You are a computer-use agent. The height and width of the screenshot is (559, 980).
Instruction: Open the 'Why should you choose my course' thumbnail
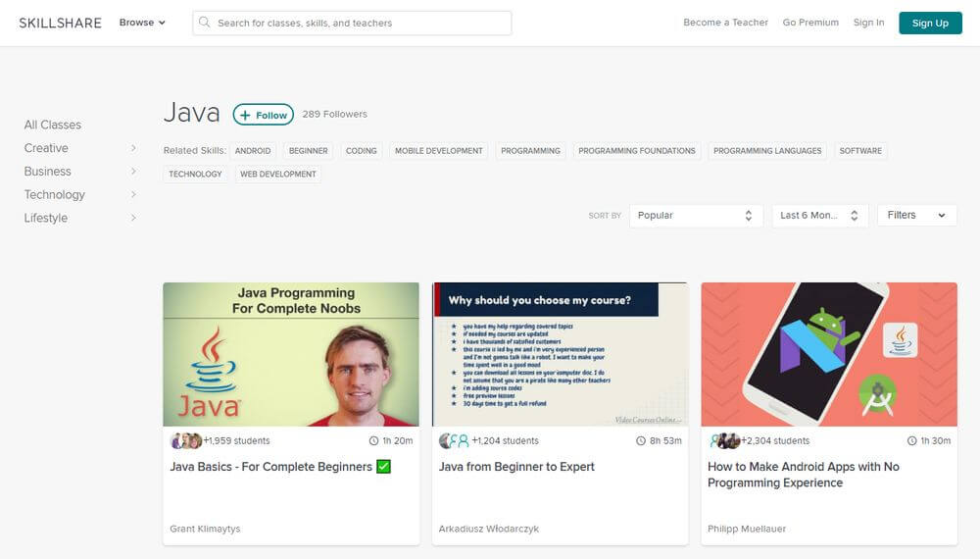[560, 355]
